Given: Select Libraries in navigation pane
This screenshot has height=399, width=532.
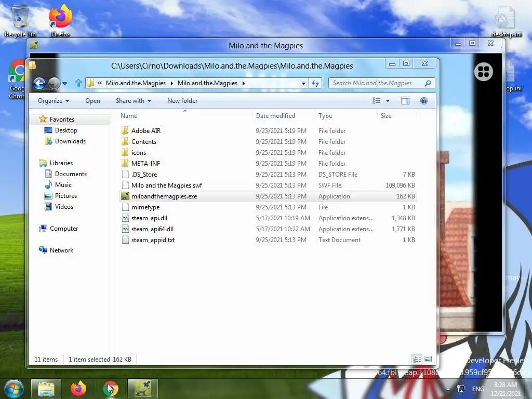Looking at the screenshot, I should (x=61, y=163).
